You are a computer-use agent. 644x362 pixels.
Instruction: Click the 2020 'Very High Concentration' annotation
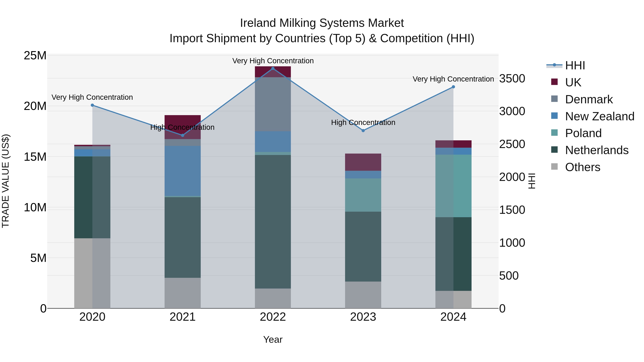click(x=92, y=97)
